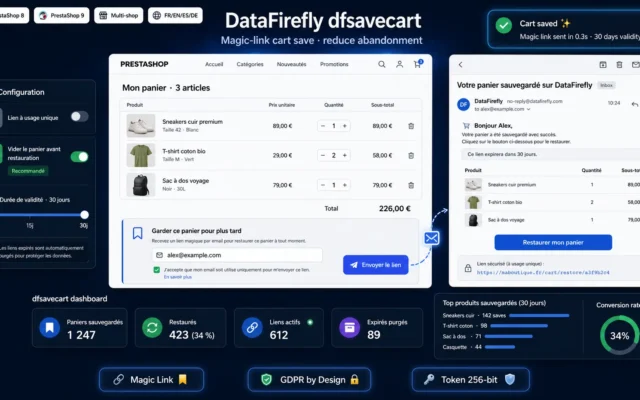
Task: Decrease Sac à dos voyage quantity with minus
Action: [x=323, y=185]
